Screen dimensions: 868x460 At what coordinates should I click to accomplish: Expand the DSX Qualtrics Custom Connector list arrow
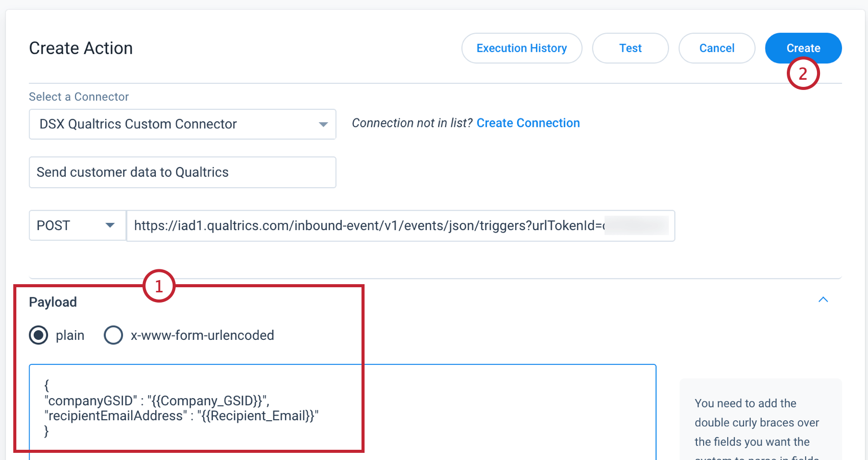tap(323, 124)
